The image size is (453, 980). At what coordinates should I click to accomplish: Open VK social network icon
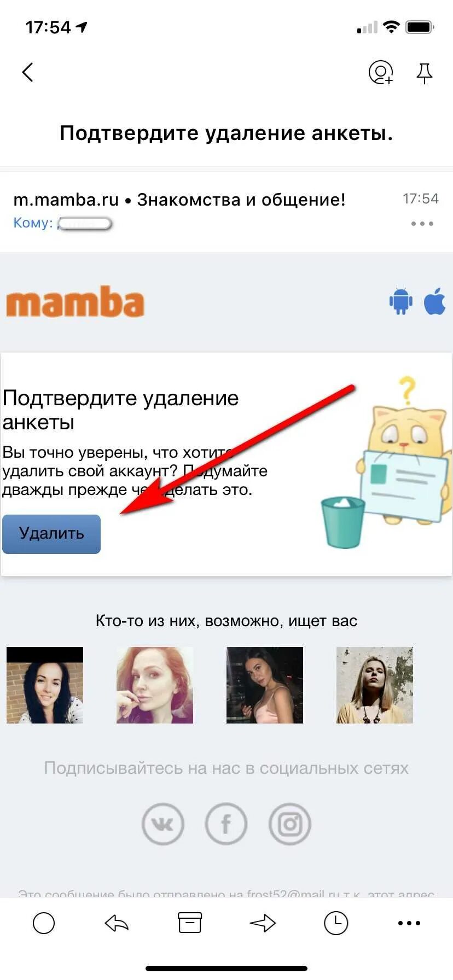coord(162,824)
